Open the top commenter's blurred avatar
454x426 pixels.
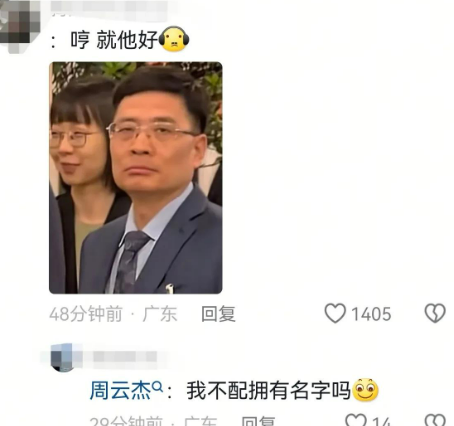[16, 25]
